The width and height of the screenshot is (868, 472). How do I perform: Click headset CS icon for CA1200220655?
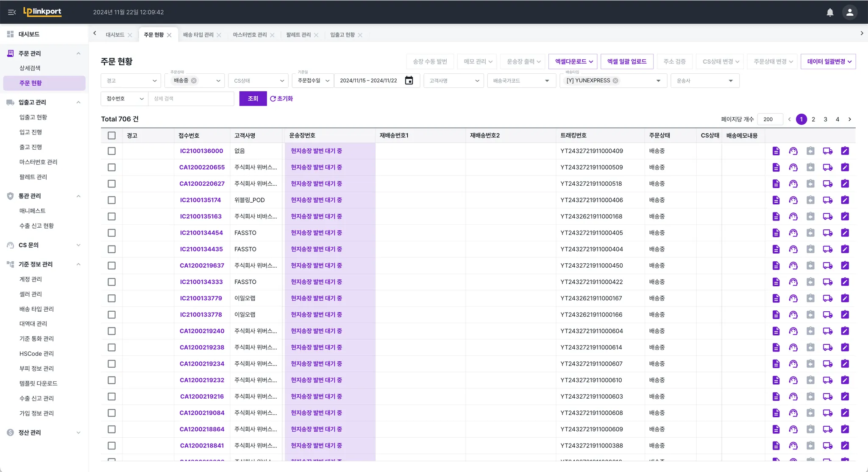pyautogui.click(x=793, y=168)
